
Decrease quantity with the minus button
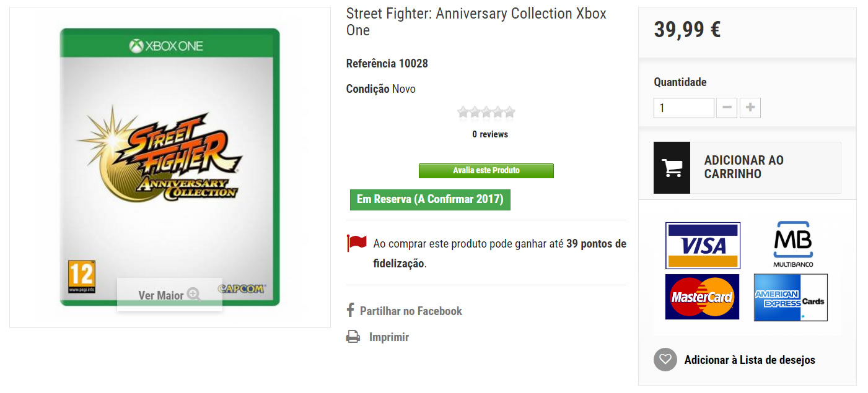pos(727,108)
